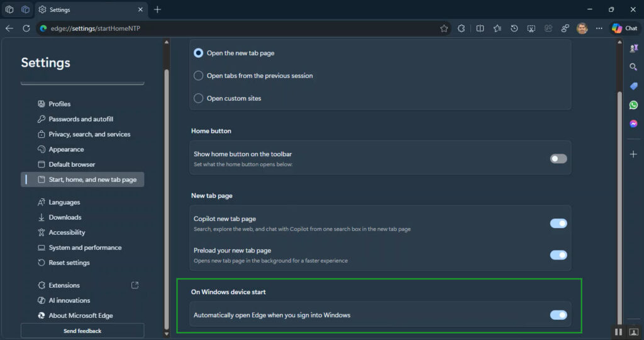Open WhatsApp in the Edge sidebar
Image resolution: width=644 pixels, height=340 pixels.
tap(633, 105)
